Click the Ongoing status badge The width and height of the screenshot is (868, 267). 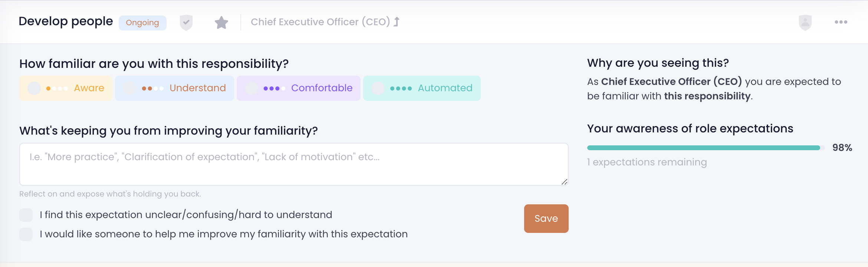pyautogui.click(x=142, y=23)
